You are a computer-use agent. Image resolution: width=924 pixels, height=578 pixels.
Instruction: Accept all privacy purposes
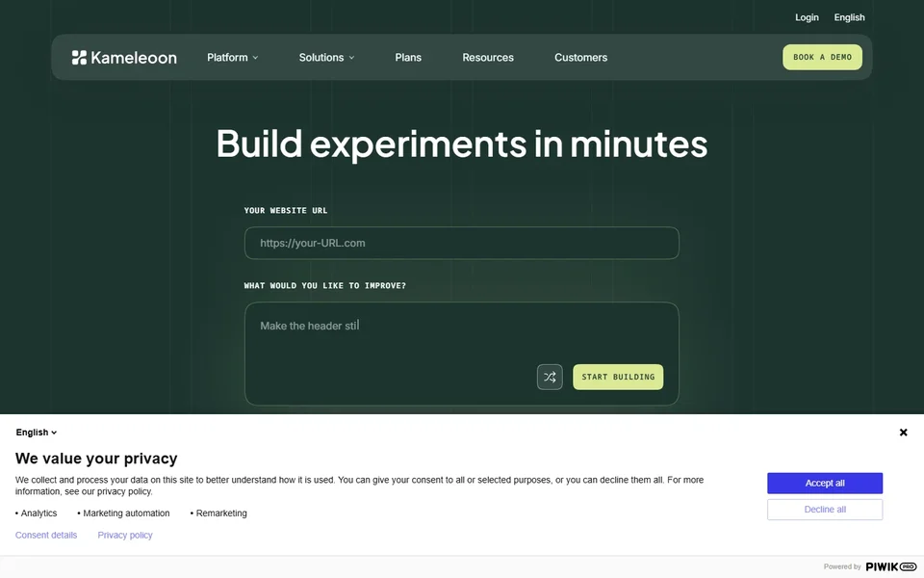tap(825, 483)
